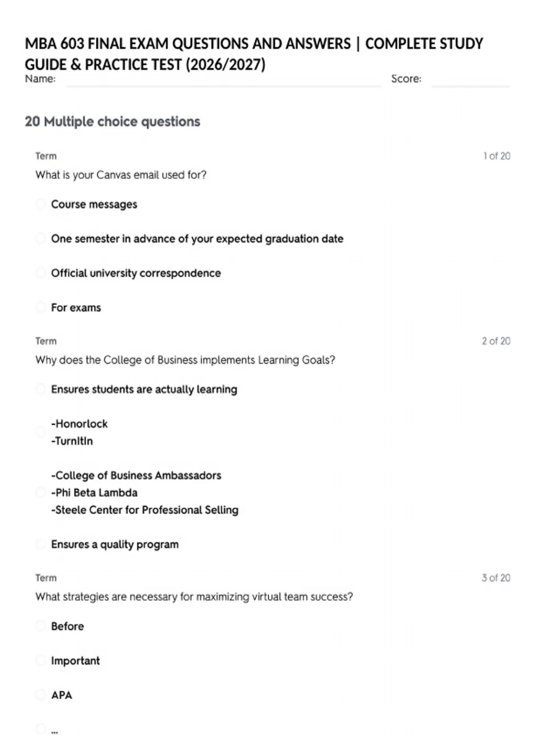534x756 pixels.
Task: Click the Canvas email question text
Action: pos(121,175)
